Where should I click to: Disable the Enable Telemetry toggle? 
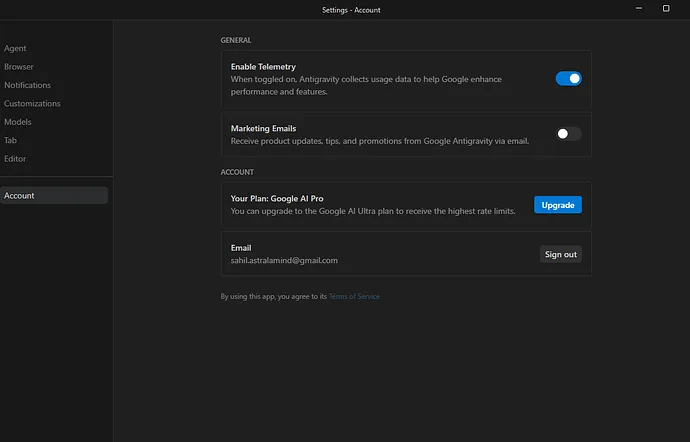pos(568,79)
